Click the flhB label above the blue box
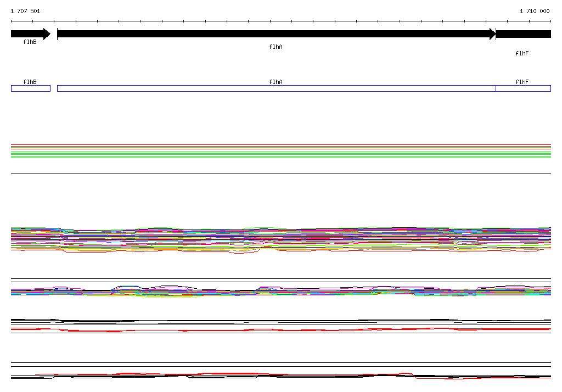562x392 pixels. tap(30, 82)
